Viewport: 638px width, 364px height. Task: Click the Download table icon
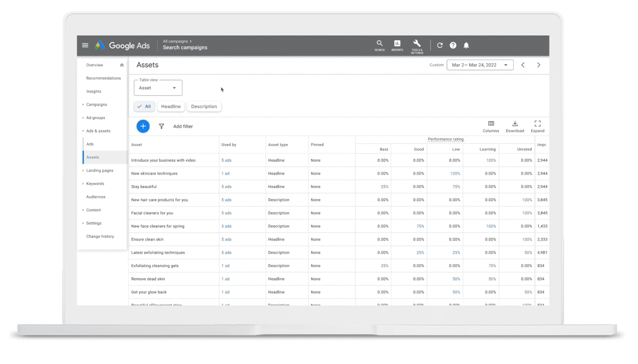coord(515,124)
